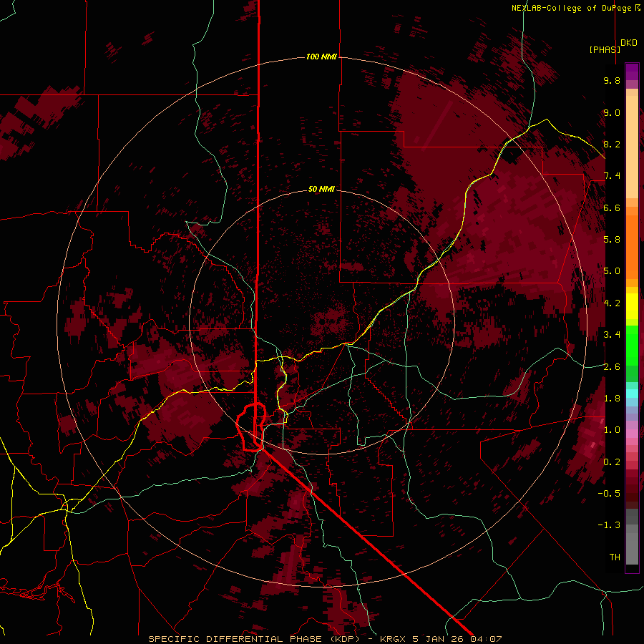Click the bright green segment of the color bar
Image resolution: width=644 pixels, height=644 pixels.
(x=632, y=345)
